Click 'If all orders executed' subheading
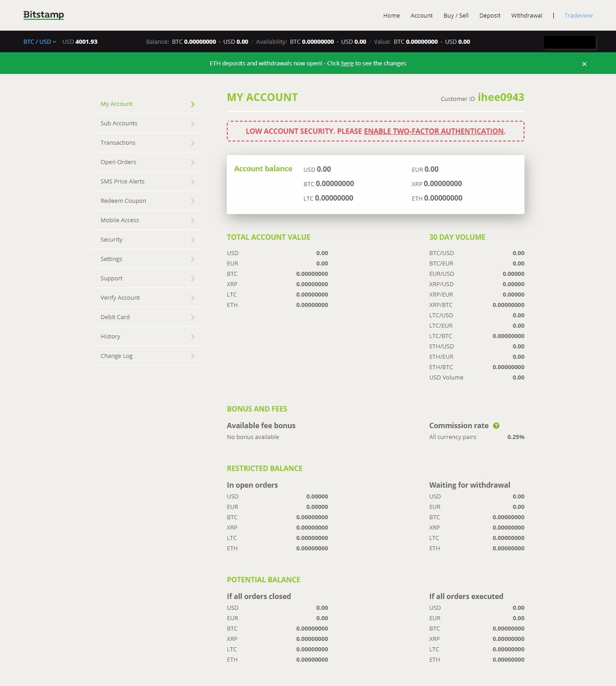 pos(466,596)
